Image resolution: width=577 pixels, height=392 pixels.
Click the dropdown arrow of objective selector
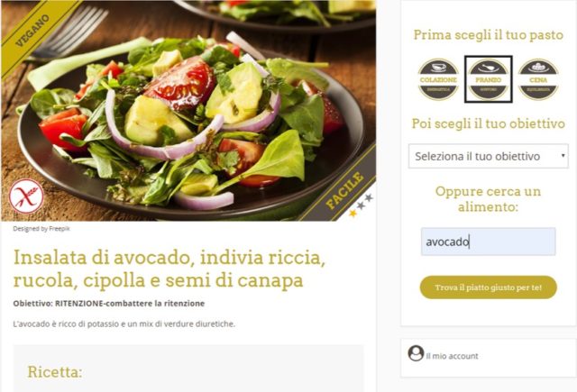pyautogui.click(x=563, y=156)
